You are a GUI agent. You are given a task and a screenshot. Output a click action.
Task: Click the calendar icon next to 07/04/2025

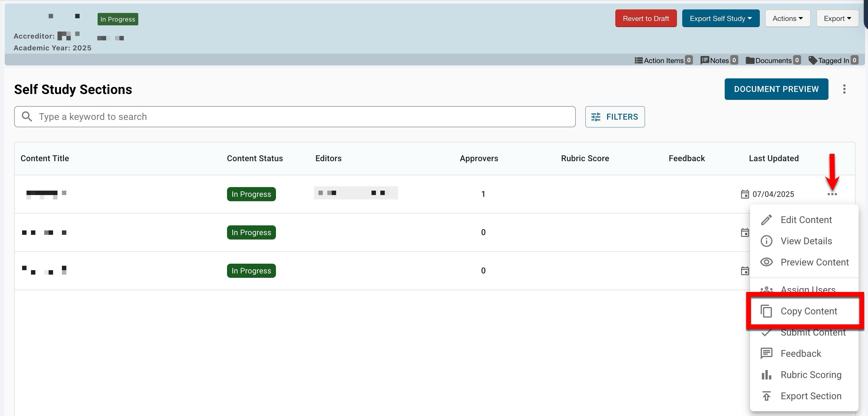tap(745, 194)
